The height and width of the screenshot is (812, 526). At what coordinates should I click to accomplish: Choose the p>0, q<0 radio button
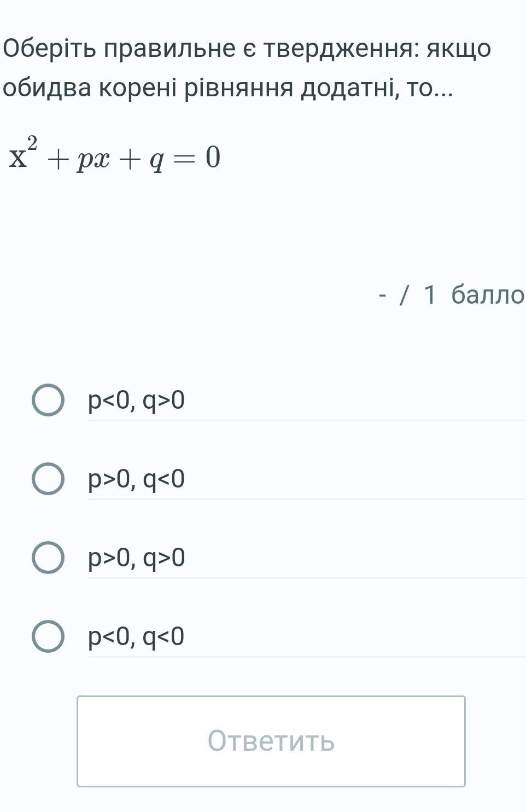point(48,479)
